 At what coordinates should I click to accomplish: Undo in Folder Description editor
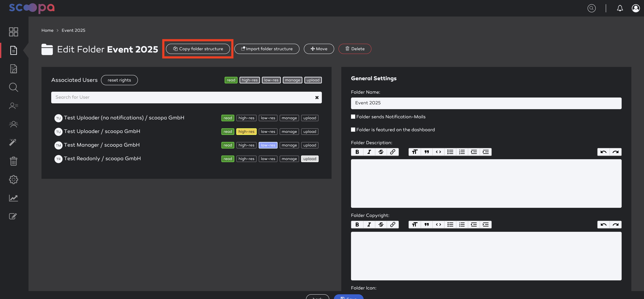(x=603, y=152)
